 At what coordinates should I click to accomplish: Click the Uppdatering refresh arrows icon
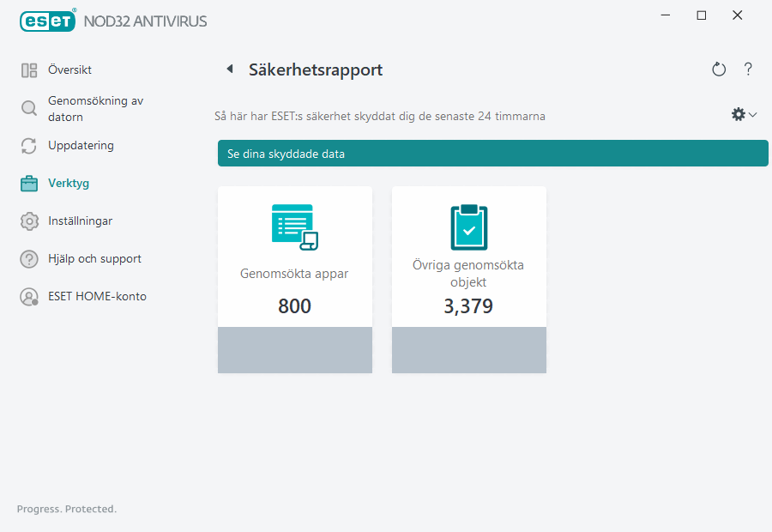pos(29,145)
